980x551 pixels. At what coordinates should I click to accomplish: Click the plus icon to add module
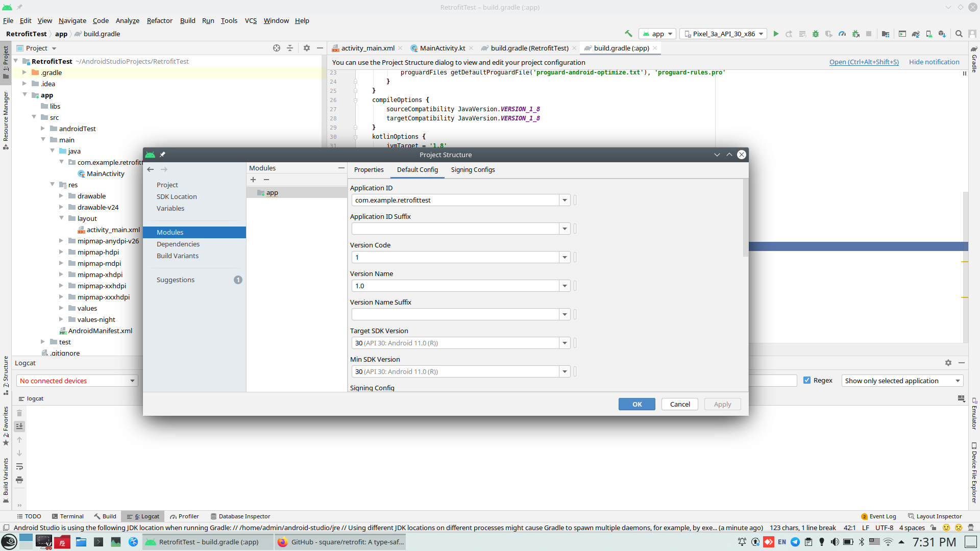[253, 180]
